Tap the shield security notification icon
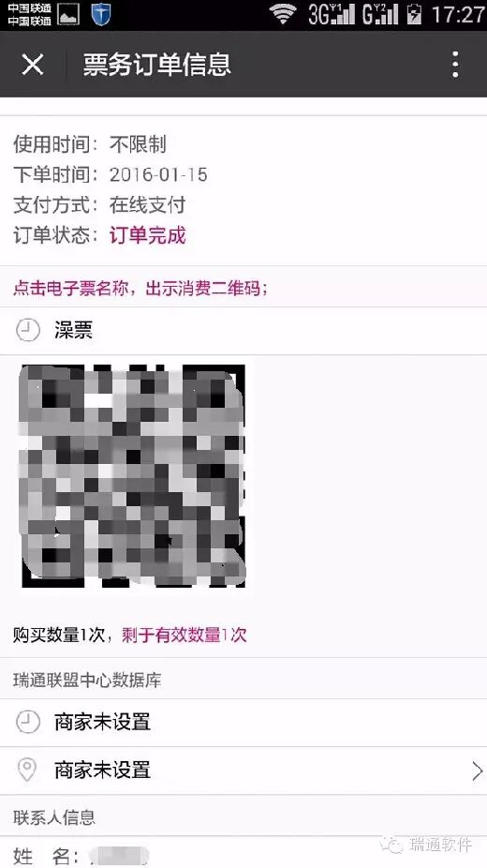The height and width of the screenshot is (868, 487). 100,15
